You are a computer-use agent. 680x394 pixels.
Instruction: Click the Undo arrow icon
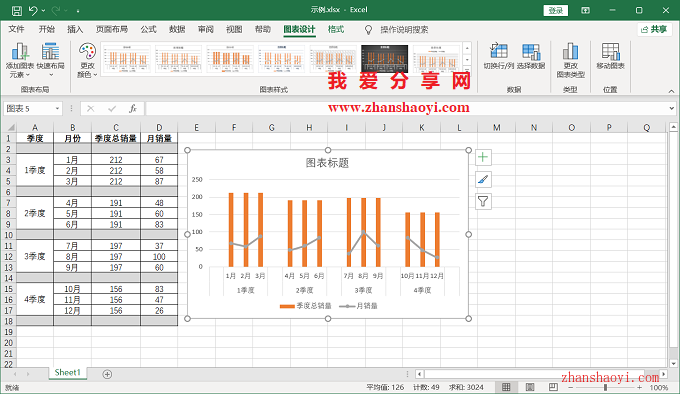tap(33, 10)
